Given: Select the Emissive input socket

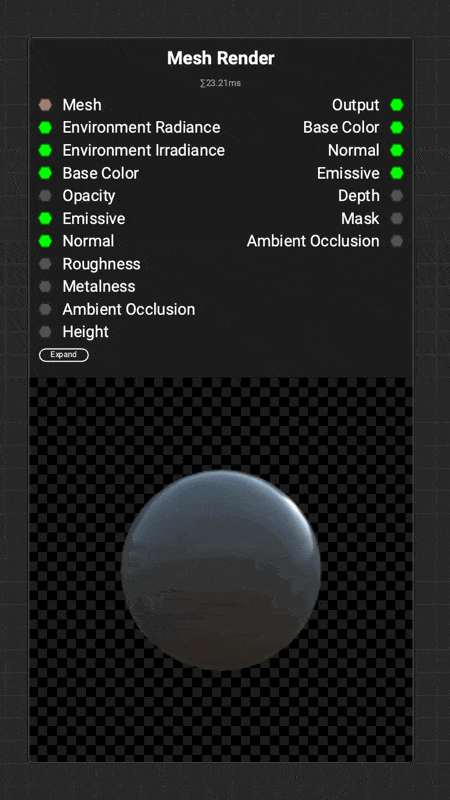Looking at the screenshot, I should click(45, 218).
